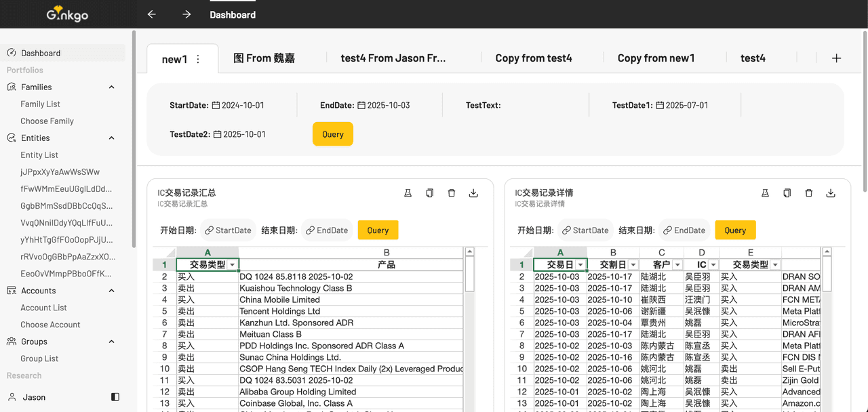Click the copy icon on the IC交易记录汇总 panel
The height and width of the screenshot is (412, 868).
coord(429,193)
